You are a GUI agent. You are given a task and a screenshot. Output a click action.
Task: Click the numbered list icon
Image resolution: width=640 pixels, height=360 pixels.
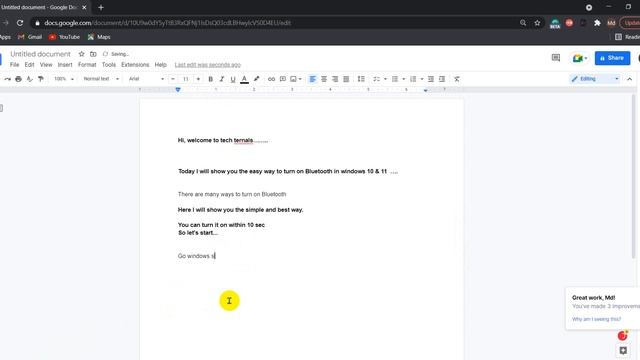pyautogui.click(x=413, y=79)
